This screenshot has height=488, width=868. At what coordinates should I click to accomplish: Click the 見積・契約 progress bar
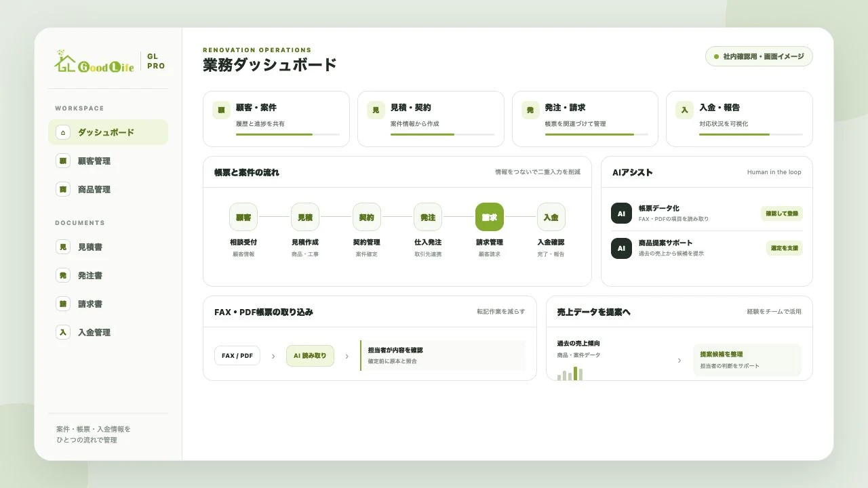point(442,134)
